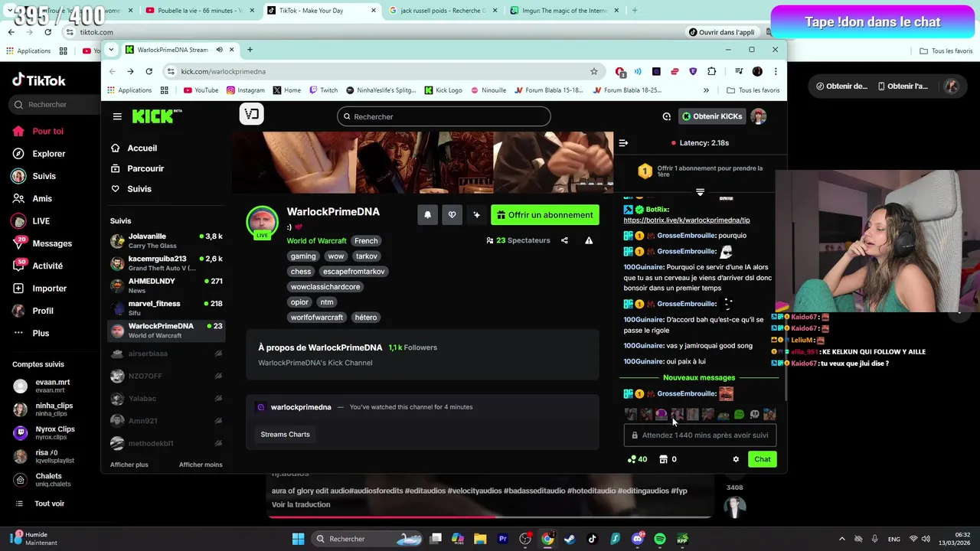Show more bookmarks chevron in Kick window
The image size is (980, 551).
tap(706, 90)
